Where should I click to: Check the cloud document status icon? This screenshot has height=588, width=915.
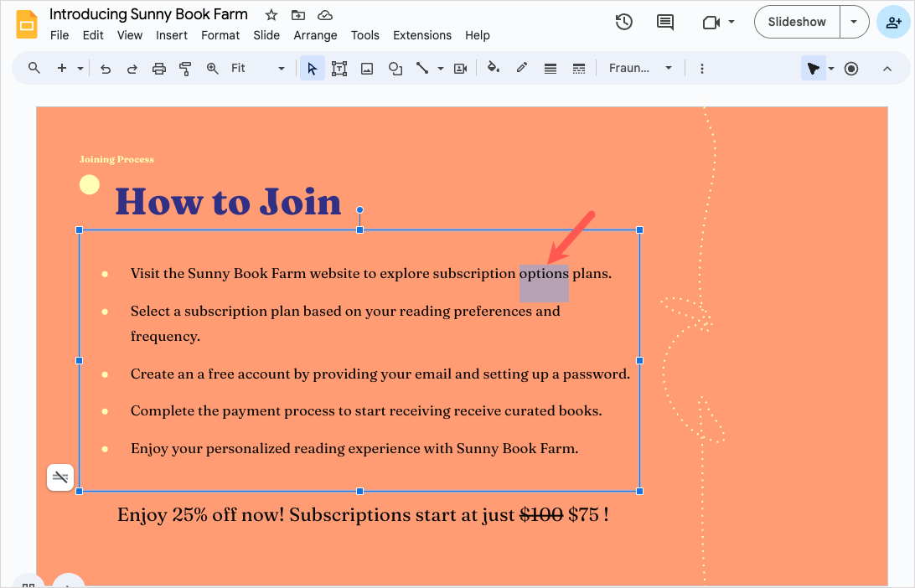click(x=325, y=15)
